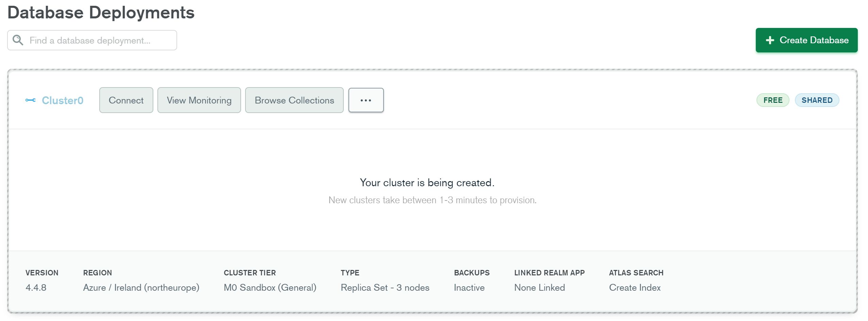The image size is (868, 321).
Task: Click the M0 Sandbox (General) tier value
Action: click(270, 288)
